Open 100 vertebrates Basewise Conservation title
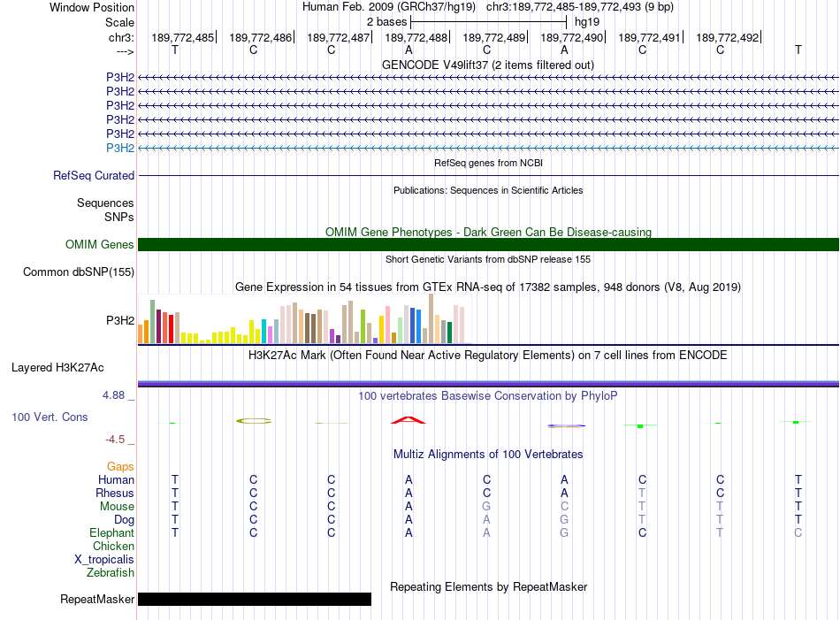Screen dimensions: 840x620 click(488, 396)
